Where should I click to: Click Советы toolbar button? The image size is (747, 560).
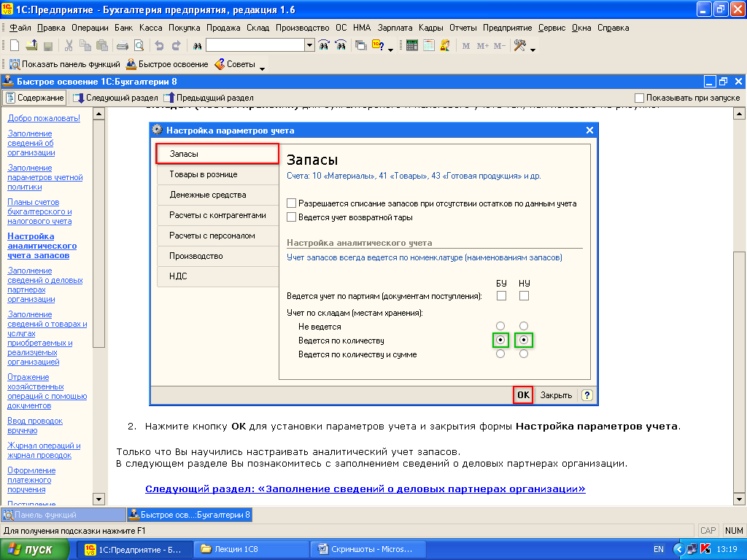pyautogui.click(x=236, y=64)
